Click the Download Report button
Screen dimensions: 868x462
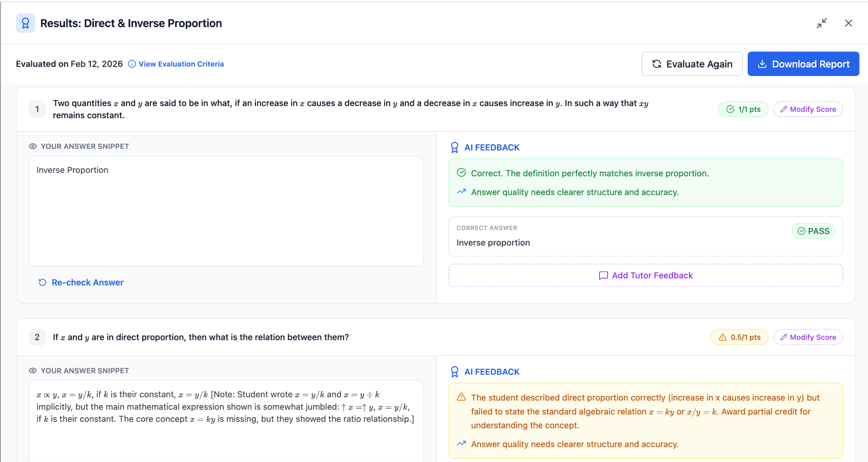pos(803,64)
